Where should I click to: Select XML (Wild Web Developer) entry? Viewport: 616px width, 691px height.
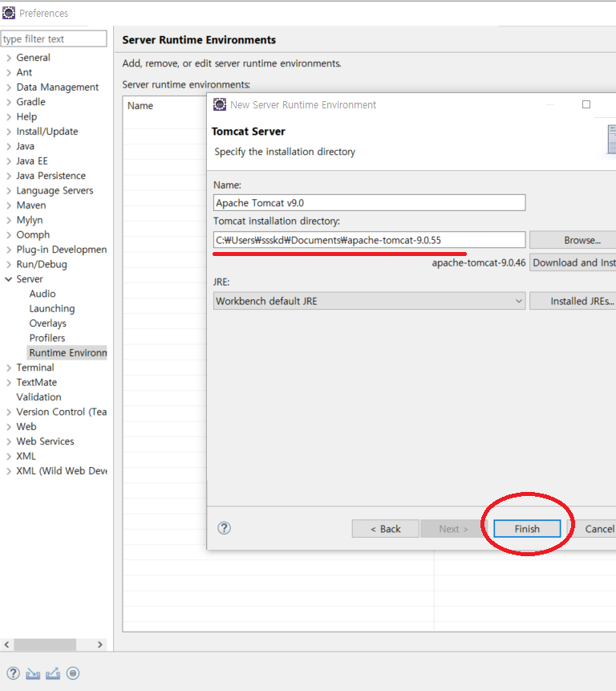pos(61,470)
